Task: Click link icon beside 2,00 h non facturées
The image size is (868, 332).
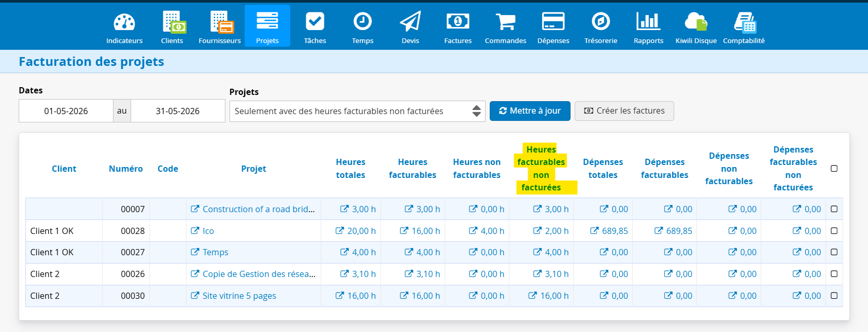Action: [537, 231]
